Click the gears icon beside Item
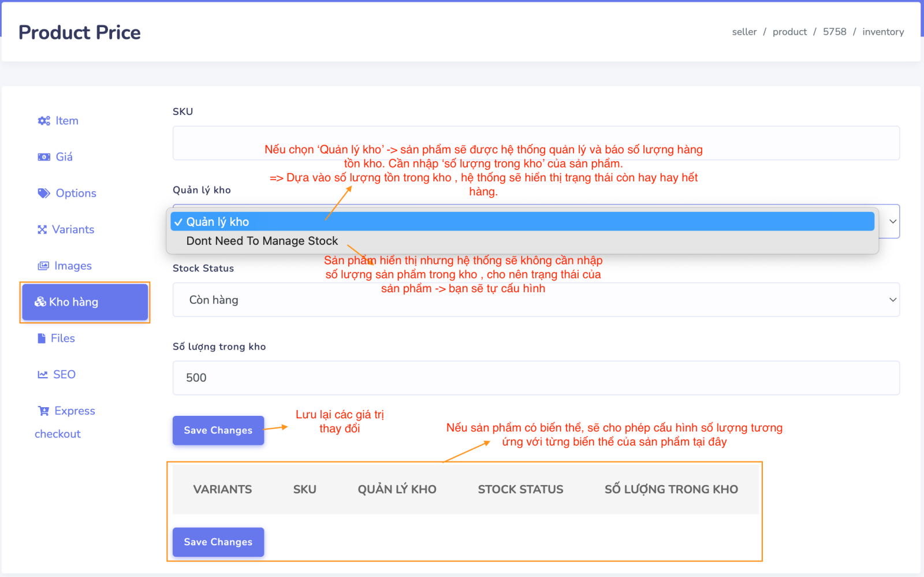This screenshot has width=924, height=577. coord(44,121)
